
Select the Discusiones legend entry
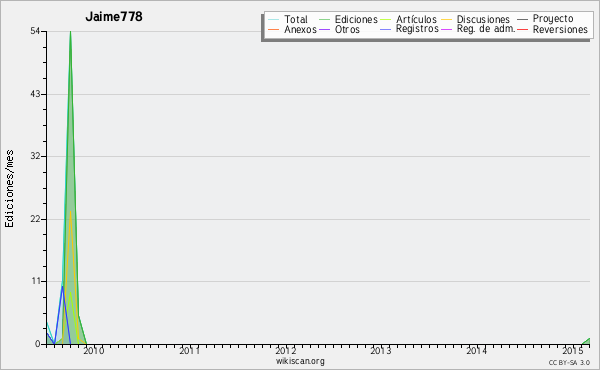483,19
